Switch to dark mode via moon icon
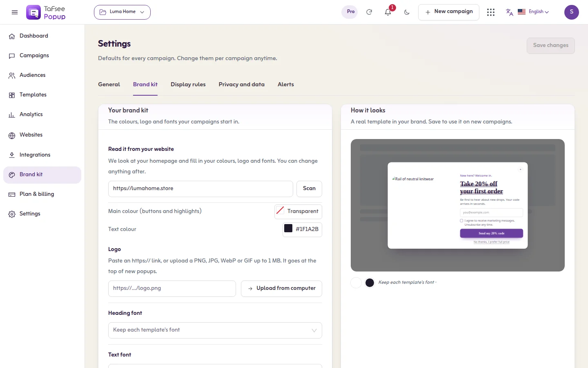 tap(407, 12)
